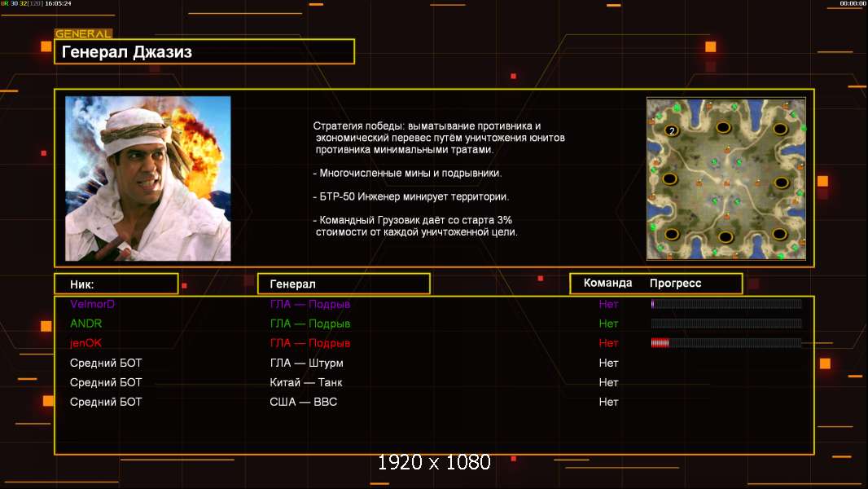Image resolution: width=868 pixels, height=489 pixels.
Task: Click the Прогресс column label
Action: point(675,283)
